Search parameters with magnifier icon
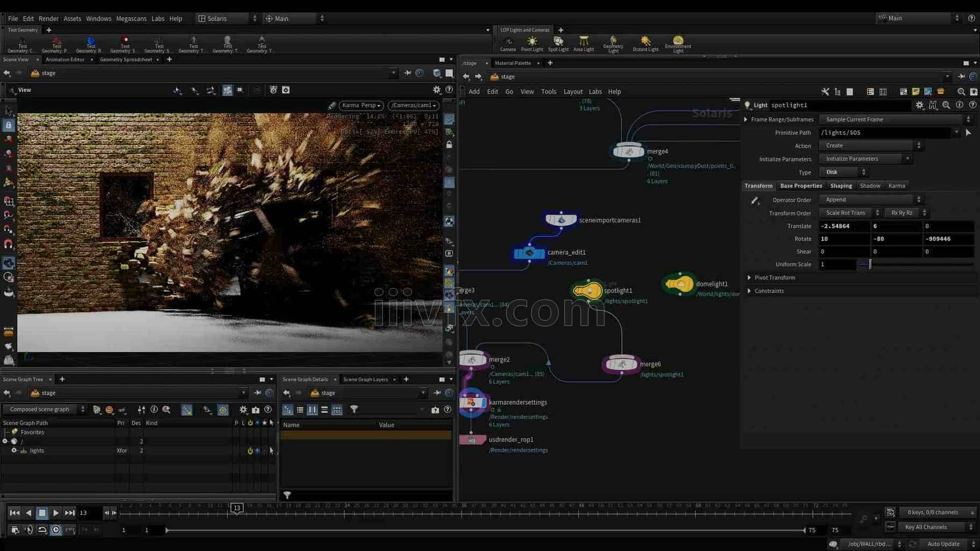 pos(946,105)
